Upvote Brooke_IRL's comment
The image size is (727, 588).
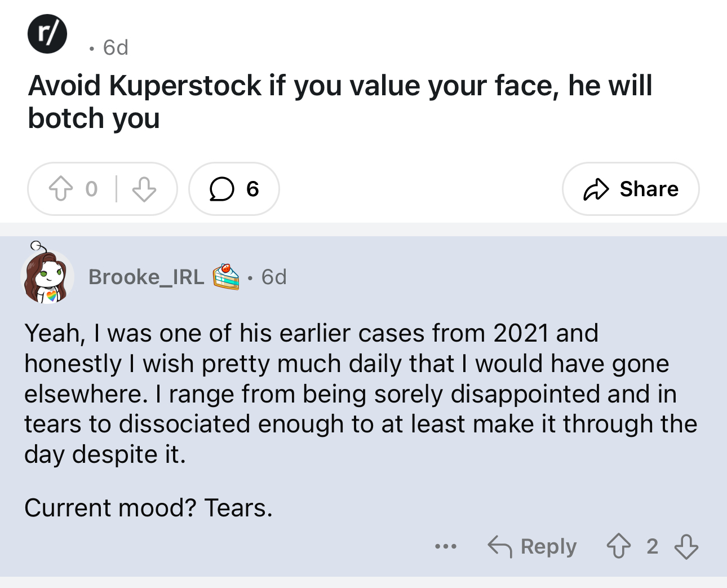618,546
